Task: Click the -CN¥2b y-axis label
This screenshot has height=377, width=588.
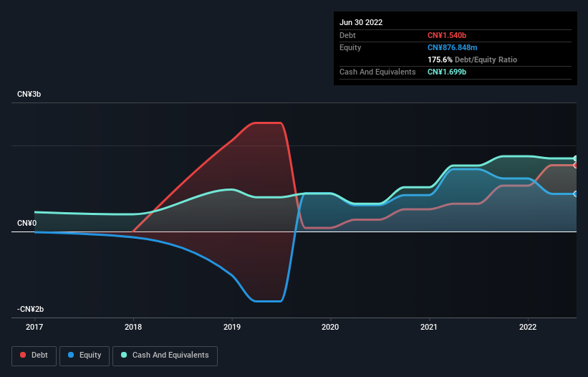Action: pos(30,309)
